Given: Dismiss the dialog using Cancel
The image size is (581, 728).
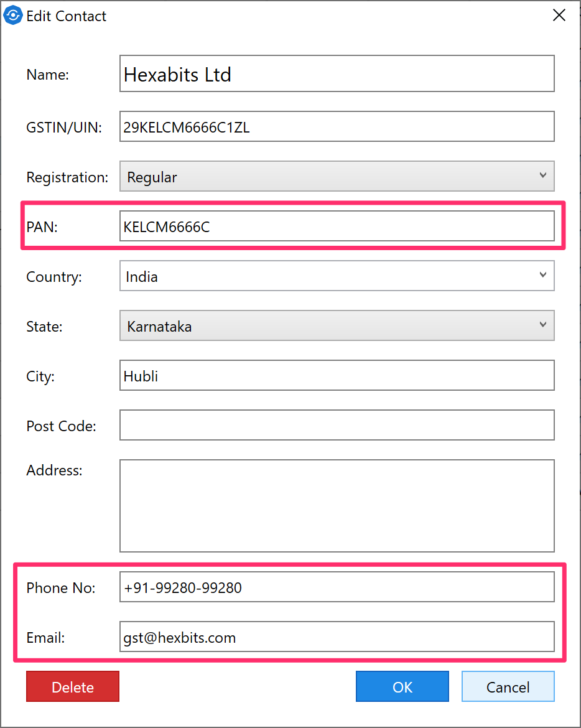Looking at the screenshot, I should tap(508, 687).
